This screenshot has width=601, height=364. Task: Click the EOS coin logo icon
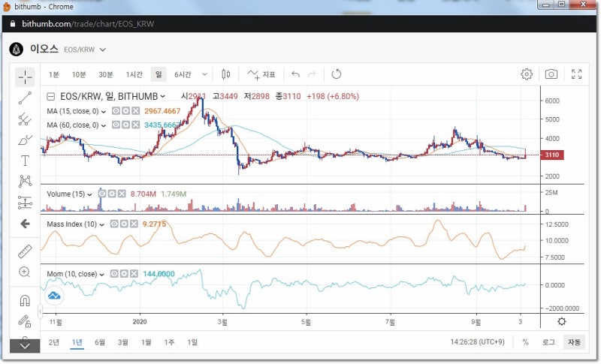click(16, 50)
